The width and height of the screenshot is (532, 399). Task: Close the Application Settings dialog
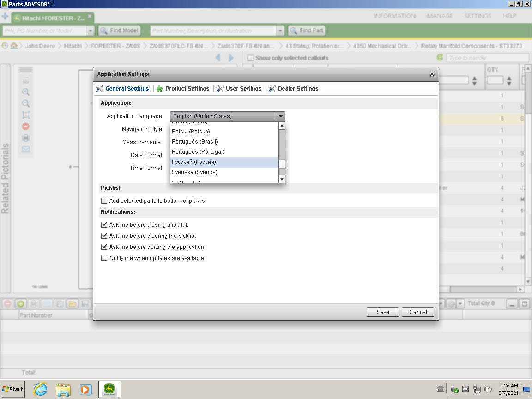(432, 74)
